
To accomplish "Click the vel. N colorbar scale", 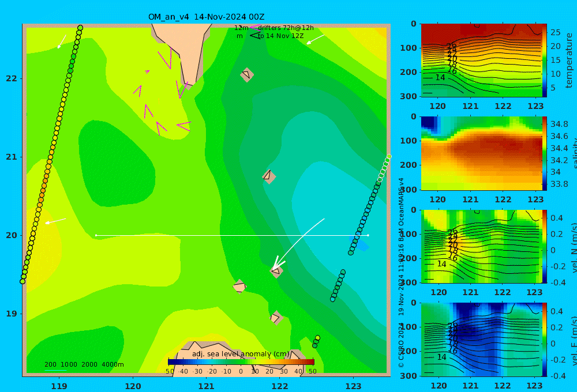I will tap(545, 246).
